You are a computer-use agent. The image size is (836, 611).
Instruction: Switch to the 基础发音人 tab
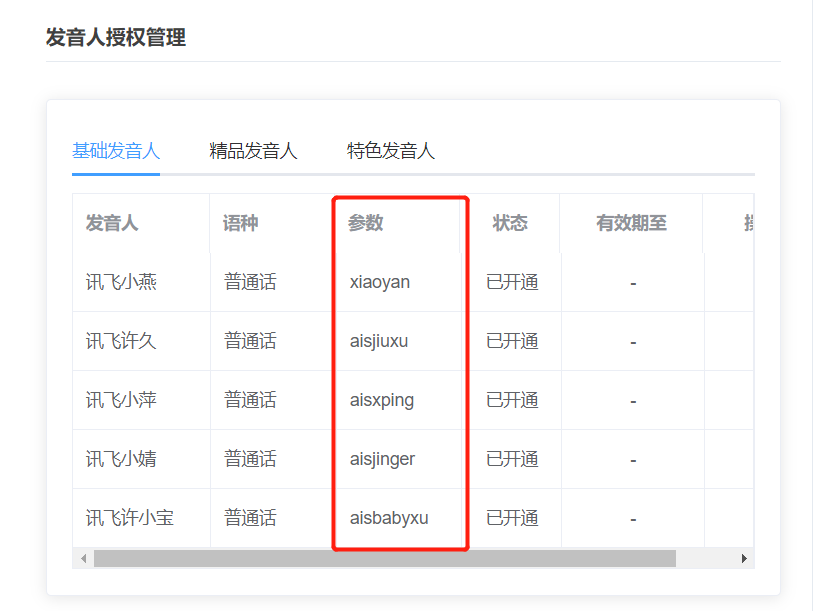(116, 151)
